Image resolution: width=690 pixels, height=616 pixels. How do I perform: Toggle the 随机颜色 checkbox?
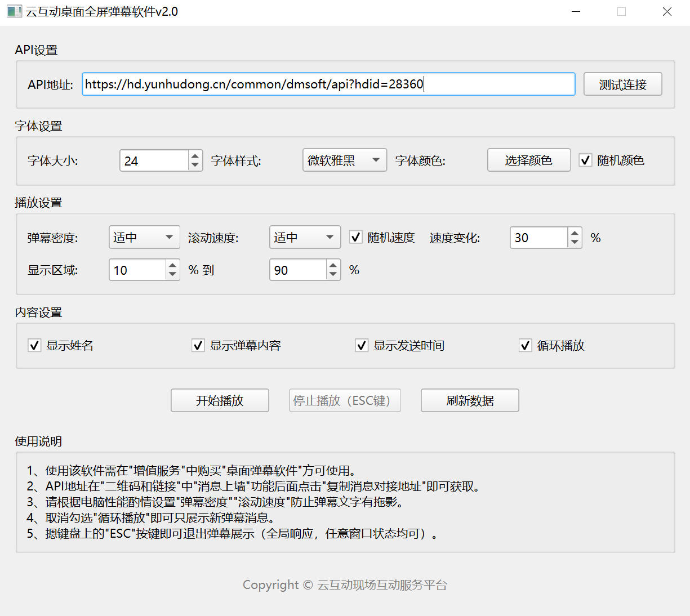click(x=586, y=160)
